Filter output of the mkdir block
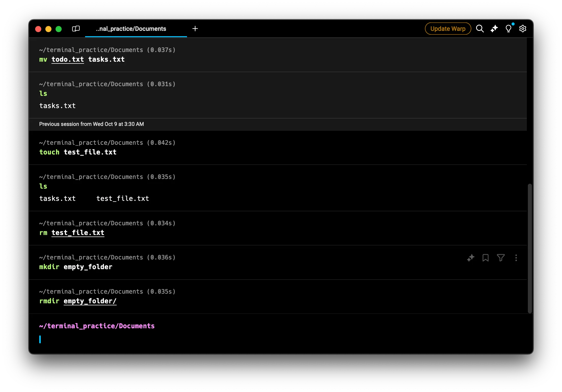 pyautogui.click(x=501, y=258)
